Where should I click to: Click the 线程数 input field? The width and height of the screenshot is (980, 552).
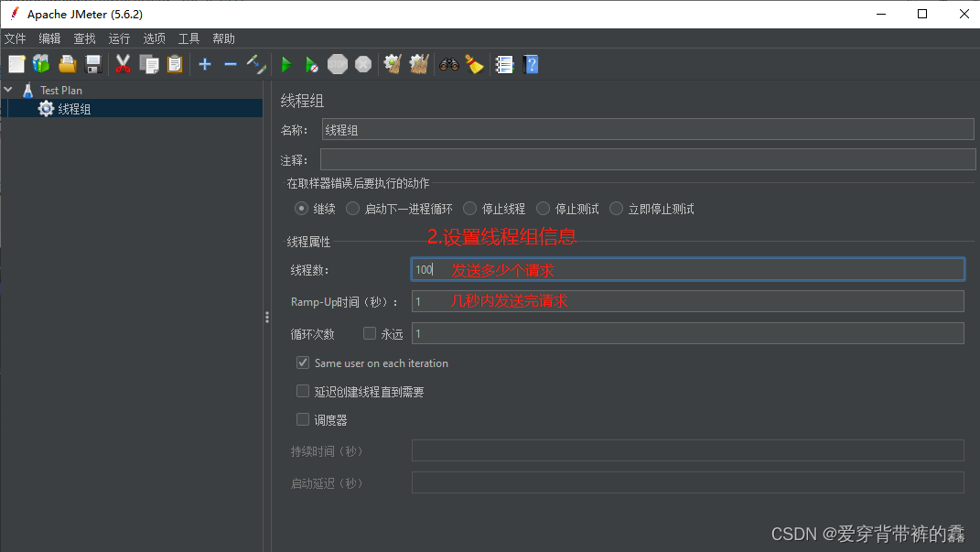[687, 269]
